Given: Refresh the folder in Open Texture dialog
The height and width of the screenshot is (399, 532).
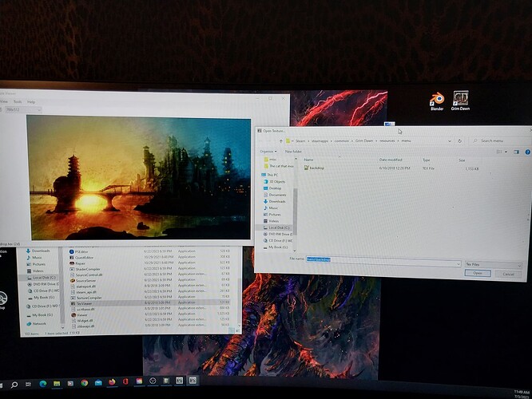Looking at the screenshot, I should coord(460,141).
